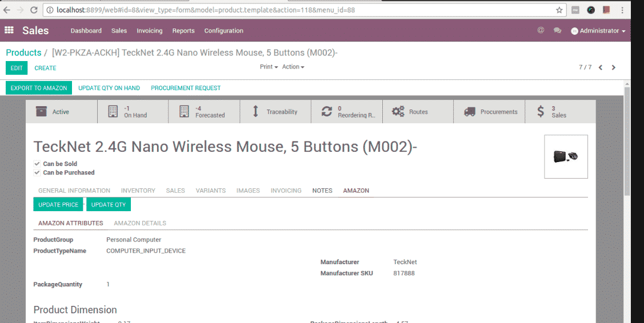Click the Reordering Rules refresh icon
The width and height of the screenshot is (644, 323).
click(326, 112)
